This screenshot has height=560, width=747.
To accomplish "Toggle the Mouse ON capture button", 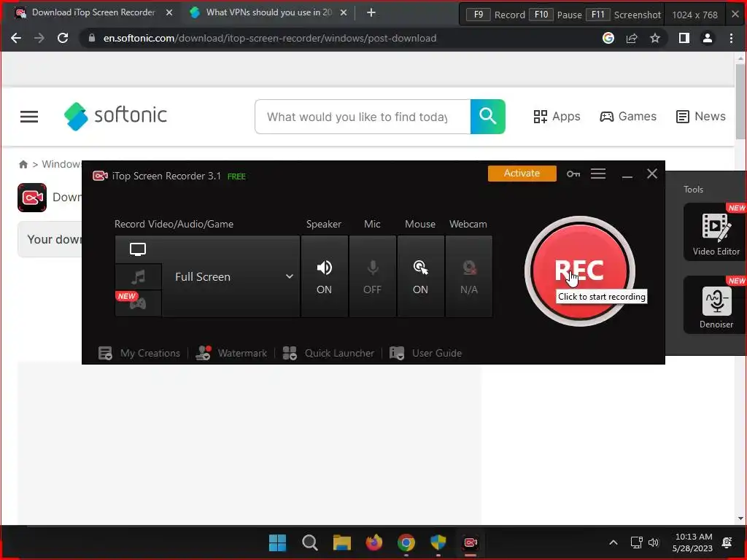I will point(421,276).
